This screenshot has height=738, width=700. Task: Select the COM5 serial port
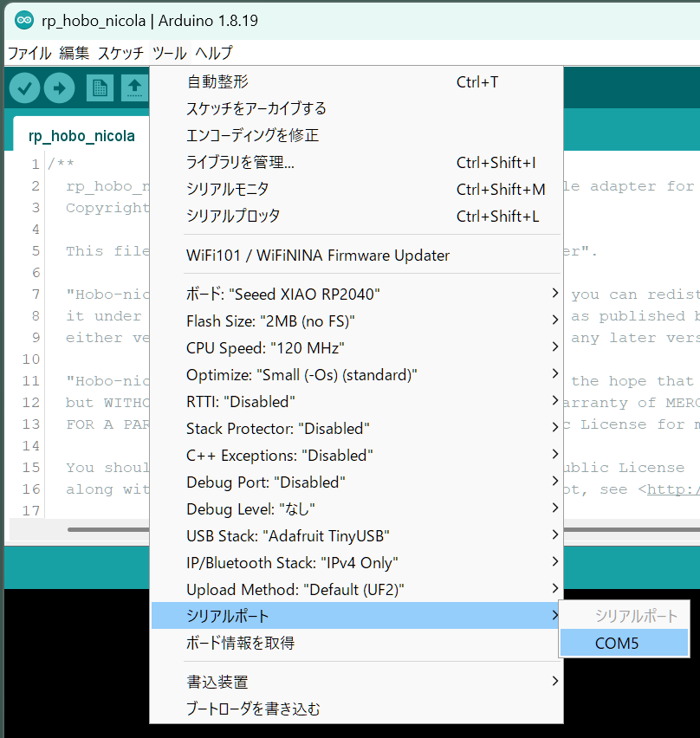[624, 643]
